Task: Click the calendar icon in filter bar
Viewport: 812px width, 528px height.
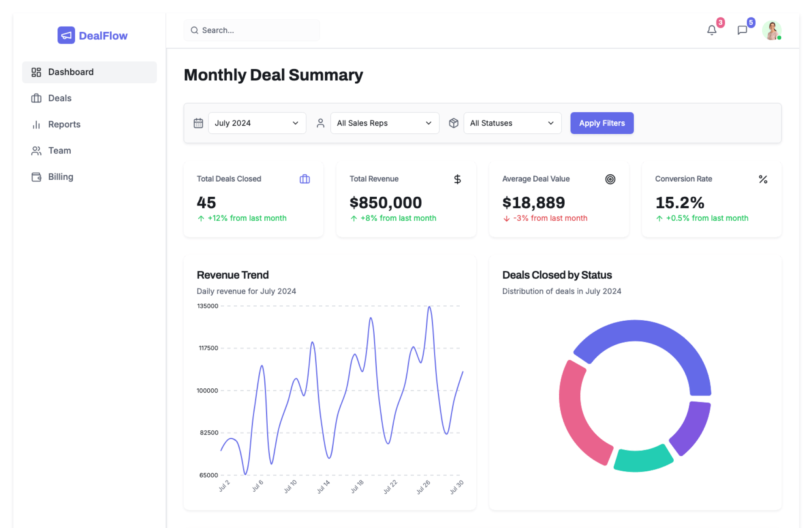Action: [198, 123]
